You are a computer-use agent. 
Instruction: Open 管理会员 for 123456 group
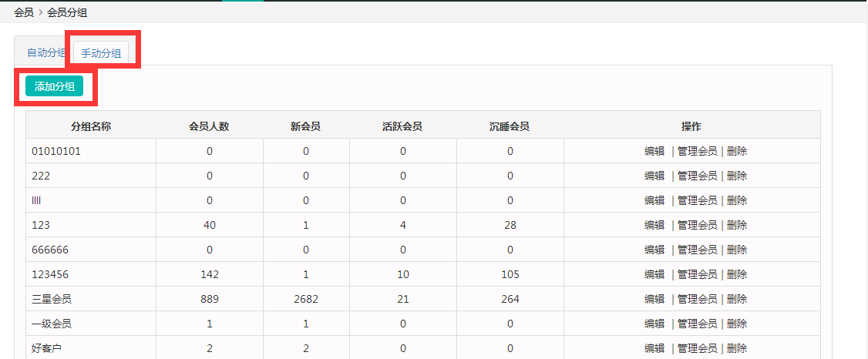(697, 274)
